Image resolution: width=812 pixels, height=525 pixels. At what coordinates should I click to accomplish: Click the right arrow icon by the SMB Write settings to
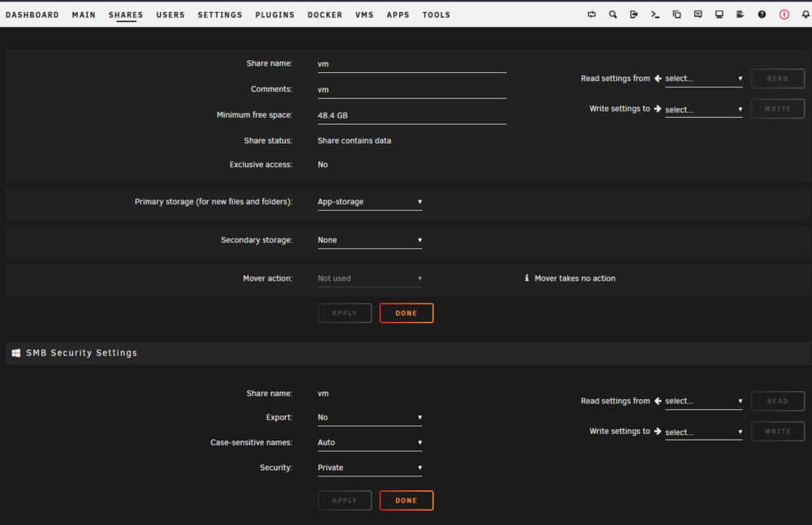pyautogui.click(x=658, y=431)
